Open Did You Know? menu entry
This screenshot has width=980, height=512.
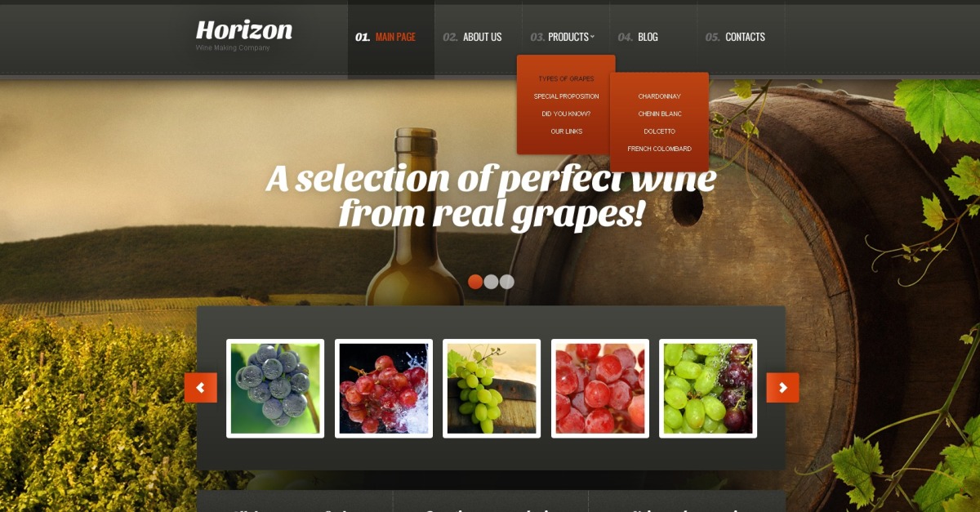566,114
